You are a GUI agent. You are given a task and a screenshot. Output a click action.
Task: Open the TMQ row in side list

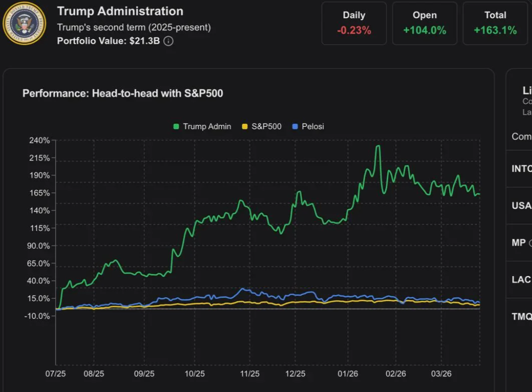pos(519,317)
